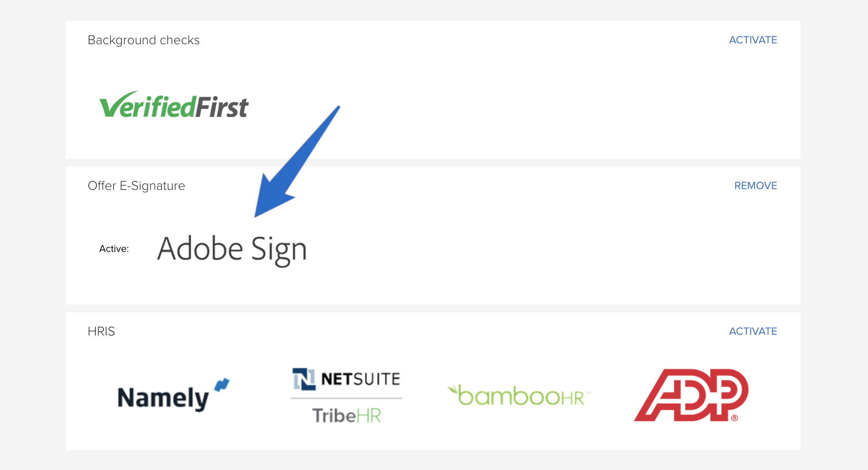
Task: Click the Offer E-Signature section heading
Action: pyautogui.click(x=136, y=186)
